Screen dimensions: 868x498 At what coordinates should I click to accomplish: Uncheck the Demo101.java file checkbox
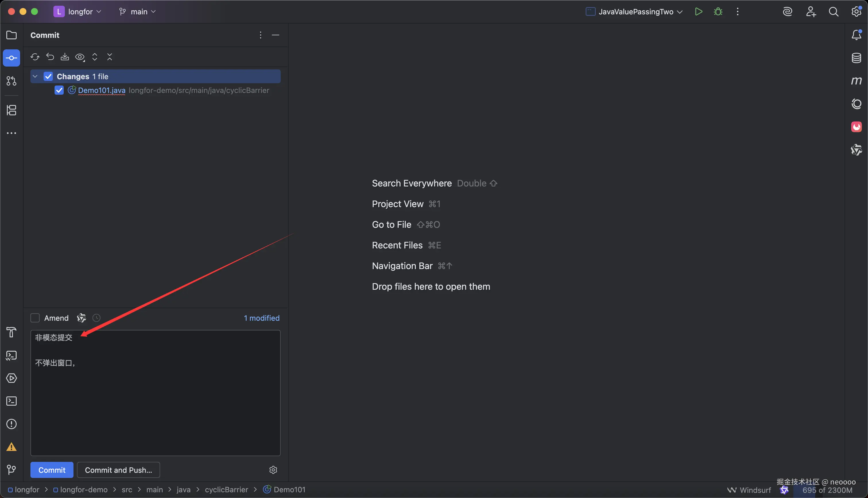tap(59, 90)
